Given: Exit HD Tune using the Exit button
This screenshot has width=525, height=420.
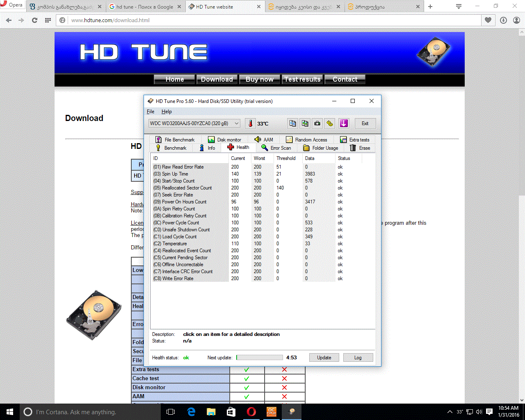Looking at the screenshot, I should [x=365, y=123].
